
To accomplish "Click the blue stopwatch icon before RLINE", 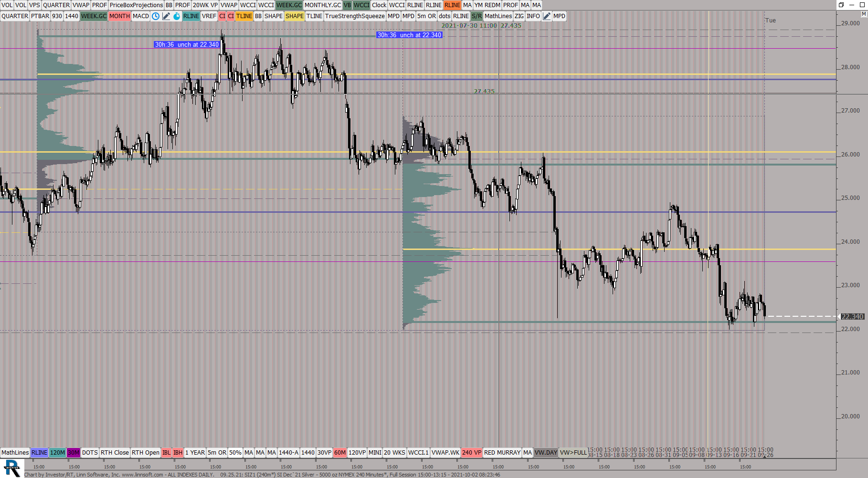I will pos(177,16).
